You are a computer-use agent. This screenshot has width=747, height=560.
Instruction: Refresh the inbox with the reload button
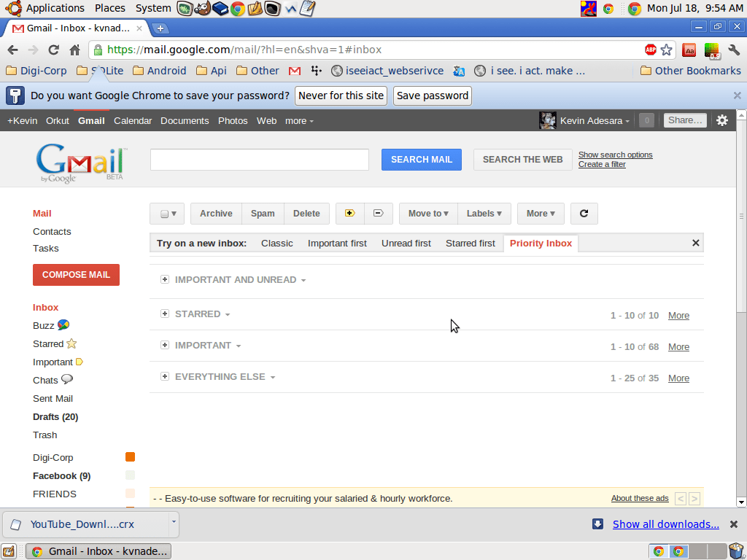click(x=584, y=214)
